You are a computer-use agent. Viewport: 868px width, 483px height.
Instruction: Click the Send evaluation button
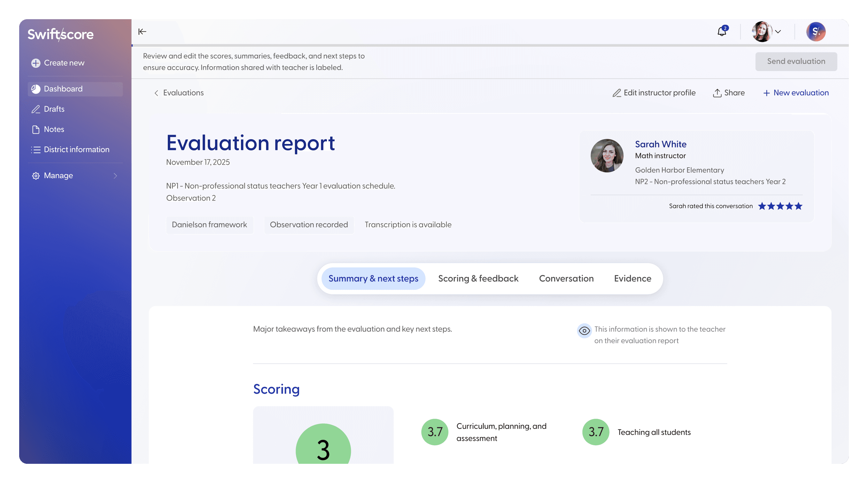click(795, 61)
